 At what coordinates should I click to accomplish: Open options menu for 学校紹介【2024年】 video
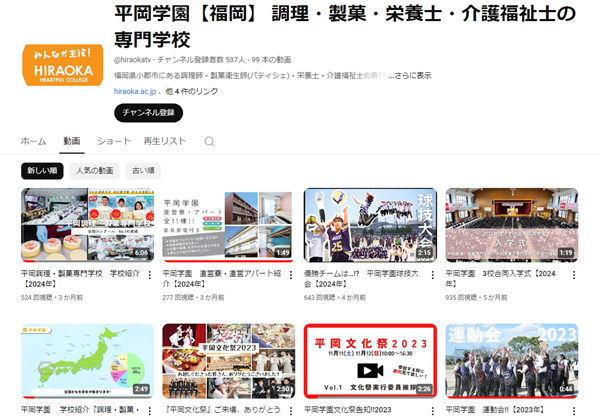(150, 275)
